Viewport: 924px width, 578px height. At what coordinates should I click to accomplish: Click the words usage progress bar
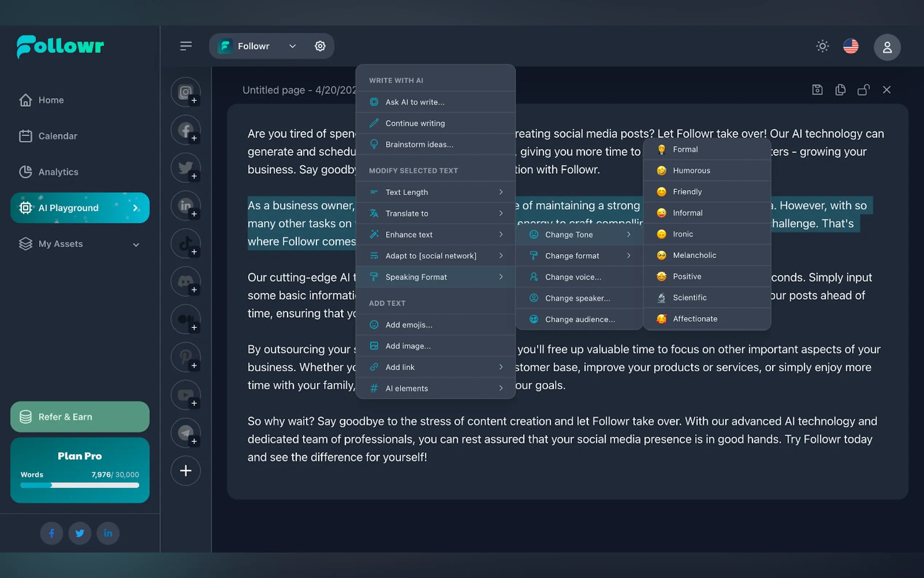[x=79, y=485]
